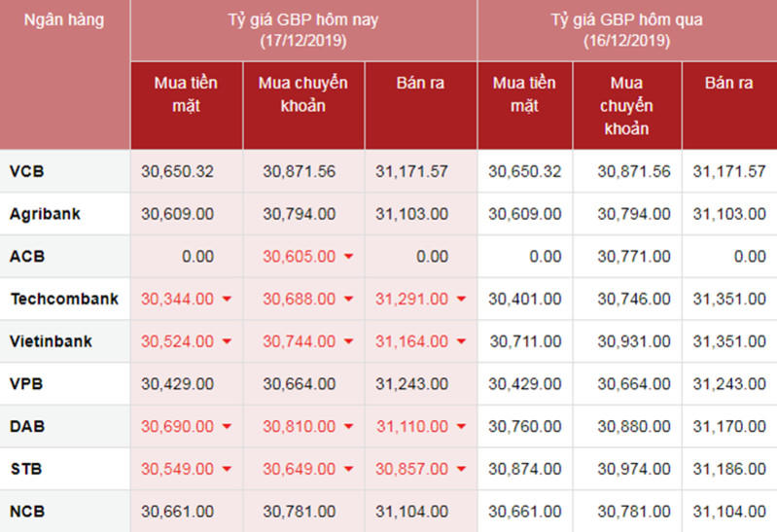
Task: Click down arrow next to STB 30,857.00
Action: (x=461, y=470)
